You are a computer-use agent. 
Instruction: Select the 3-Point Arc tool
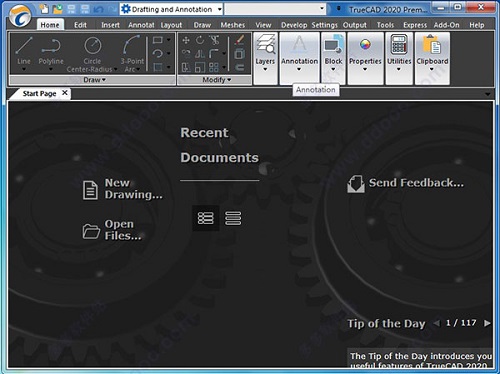(x=132, y=53)
